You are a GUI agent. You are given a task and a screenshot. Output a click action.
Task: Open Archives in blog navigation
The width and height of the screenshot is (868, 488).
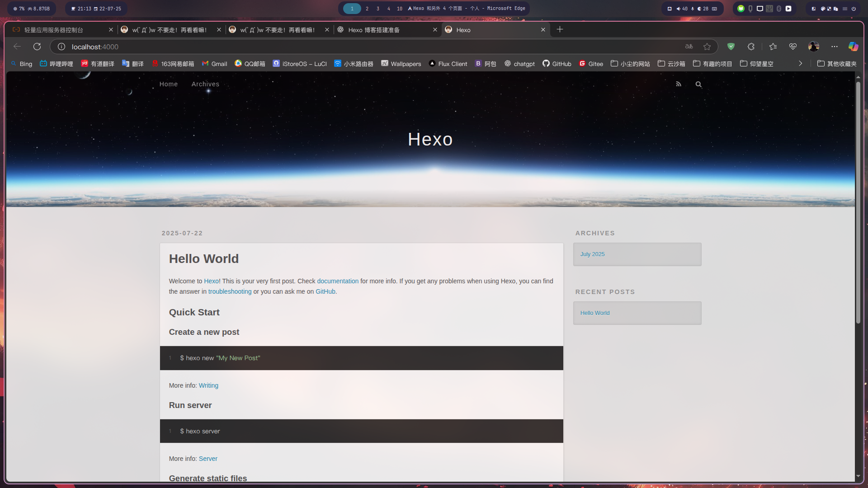tap(205, 84)
